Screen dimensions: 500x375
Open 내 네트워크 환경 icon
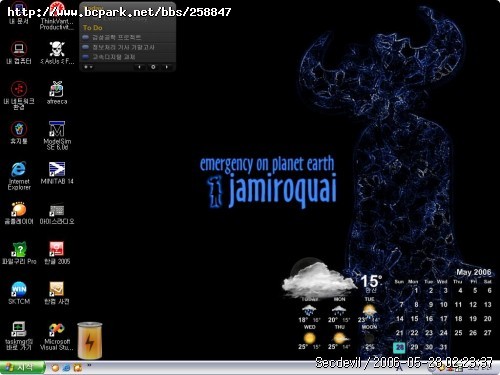(19, 95)
